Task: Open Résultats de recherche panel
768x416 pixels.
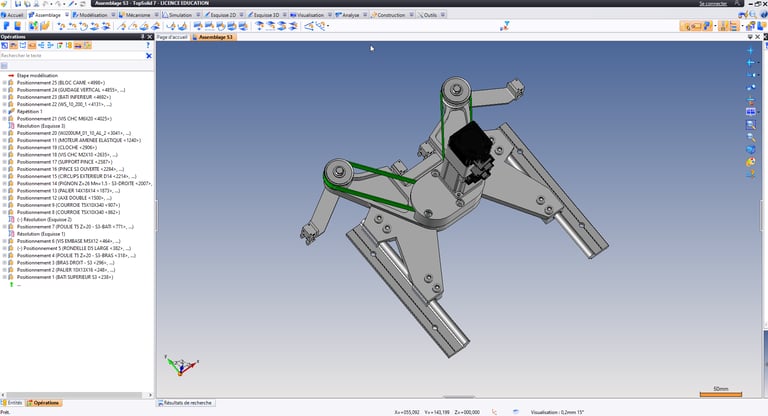Action: point(185,403)
